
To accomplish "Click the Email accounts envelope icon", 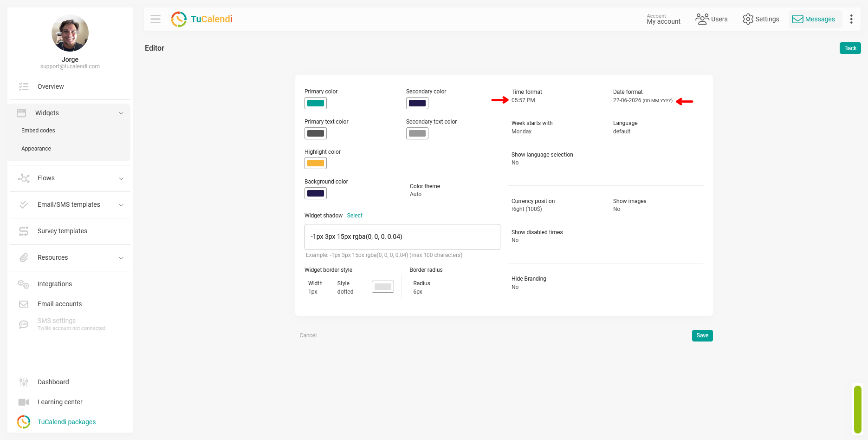I will pos(24,304).
